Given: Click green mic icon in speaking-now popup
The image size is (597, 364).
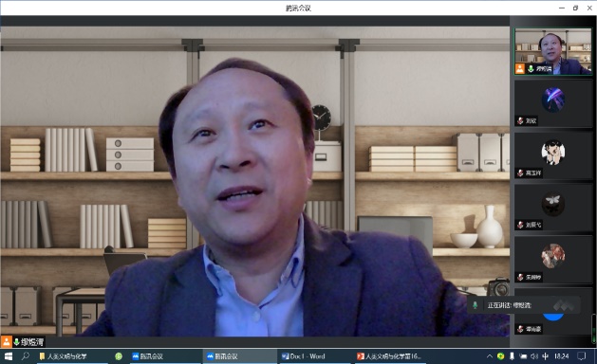Looking at the screenshot, I should tap(476, 305).
